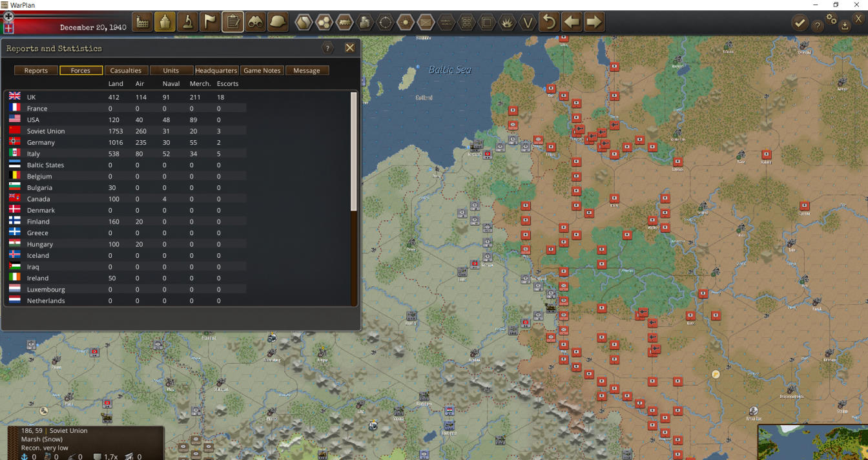The width and height of the screenshot is (868, 460).
Task: Click the forces list vertical scrollbar
Action: click(354, 151)
